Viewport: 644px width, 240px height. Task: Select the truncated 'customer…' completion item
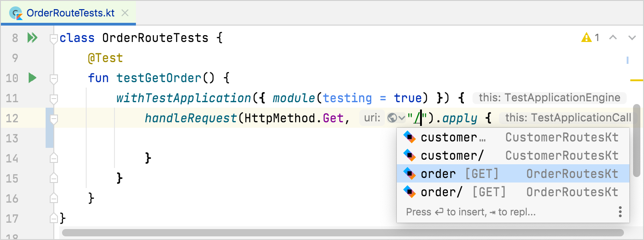pos(513,137)
